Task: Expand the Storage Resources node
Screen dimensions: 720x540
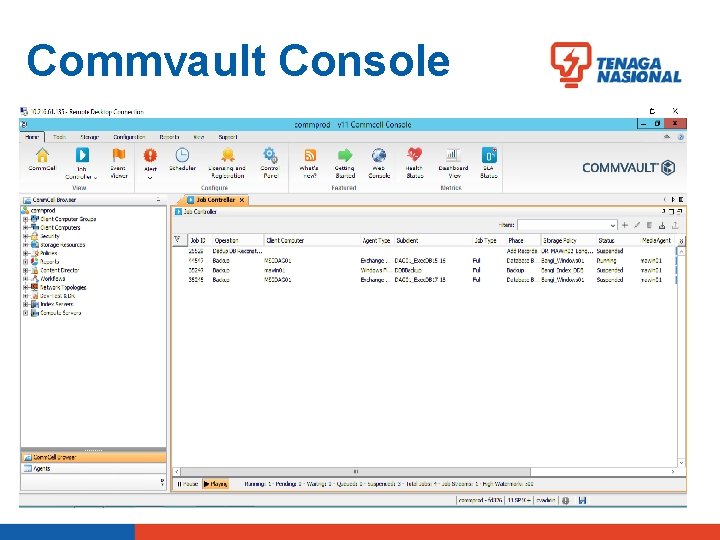Action: pyautogui.click(x=26, y=245)
